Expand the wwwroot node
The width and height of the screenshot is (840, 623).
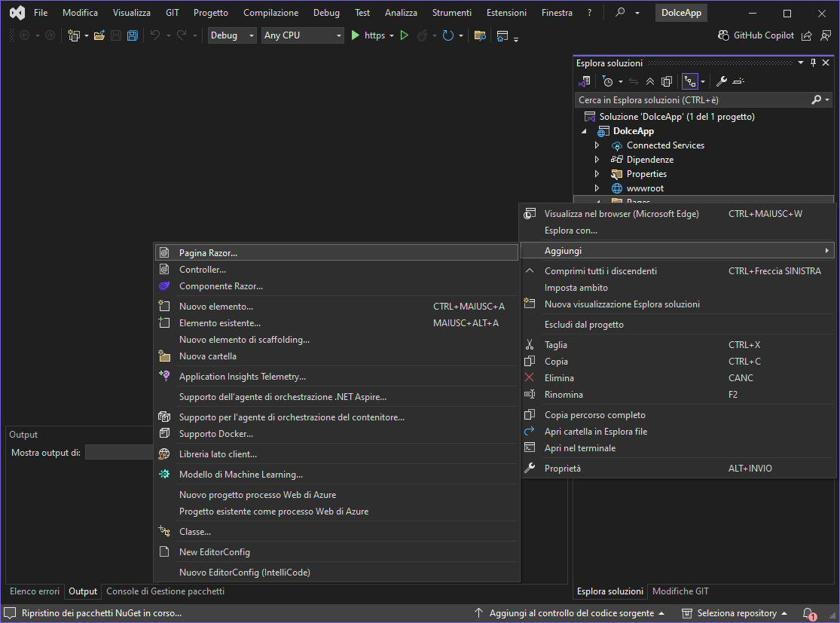[x=597, y=188]
